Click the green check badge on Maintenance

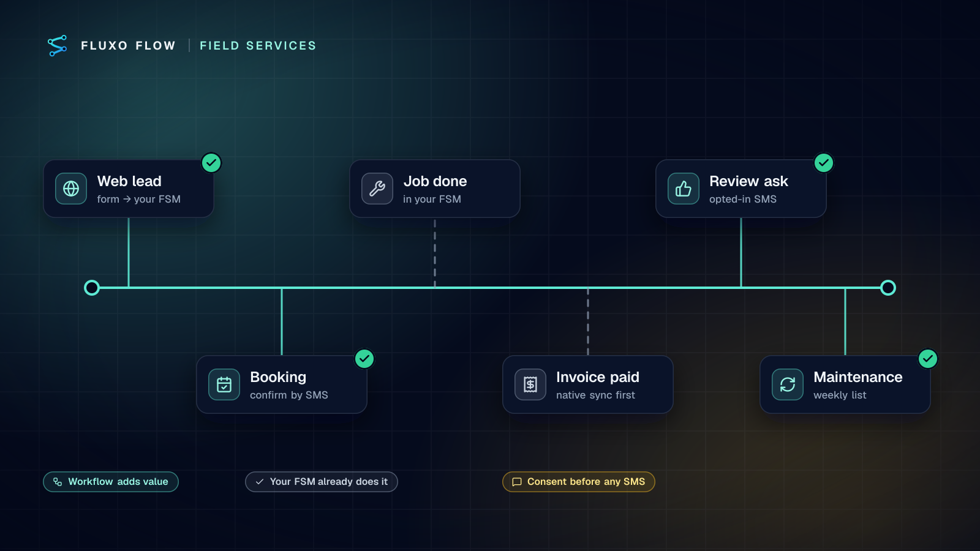coord(928,359)
